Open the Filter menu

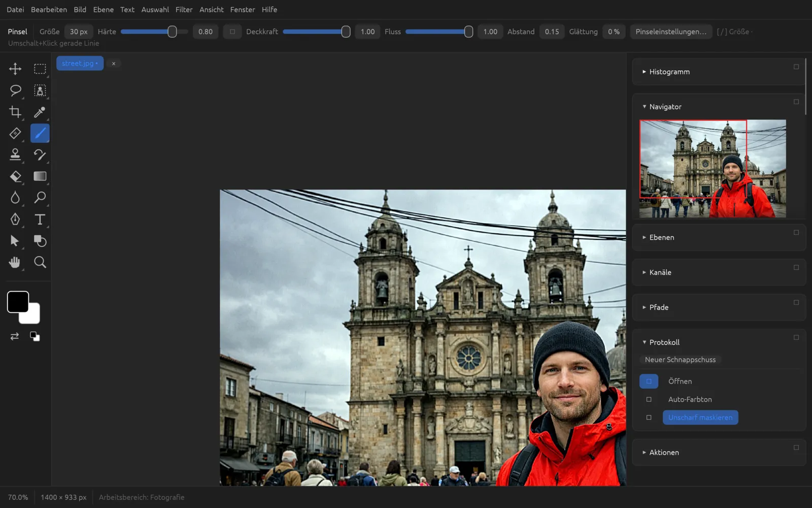coord(184,10)
